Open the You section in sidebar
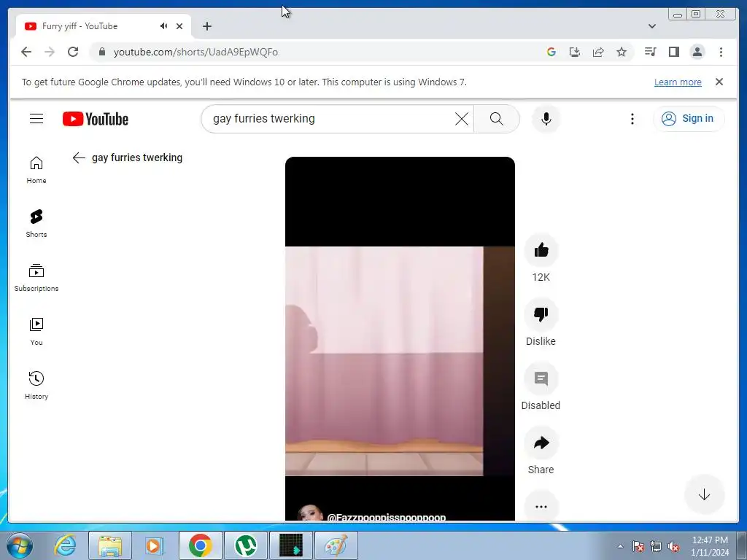Screen dimensions: 747x560 point(36,332)
